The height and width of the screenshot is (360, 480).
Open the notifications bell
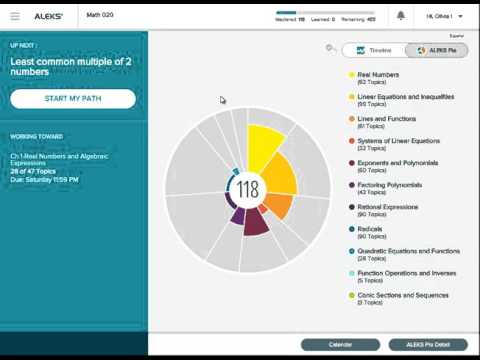point(401,15)
